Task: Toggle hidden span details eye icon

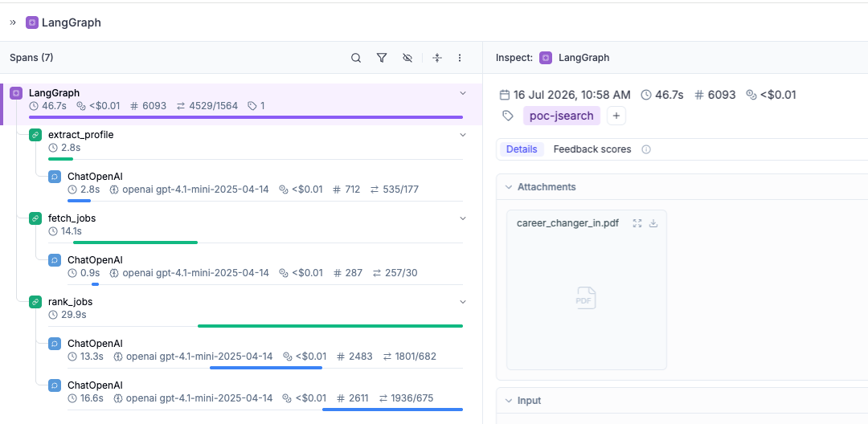Action: (x=407, y=58)
